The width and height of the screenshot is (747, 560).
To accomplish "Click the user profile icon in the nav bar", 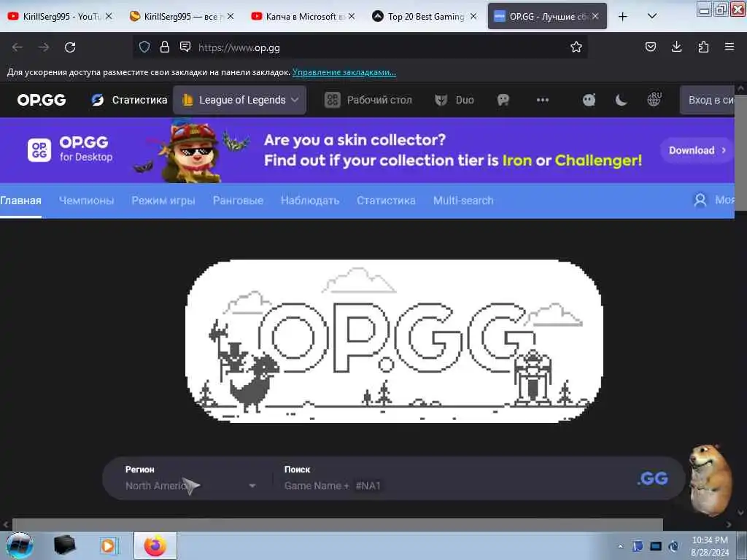I will 700,200.
